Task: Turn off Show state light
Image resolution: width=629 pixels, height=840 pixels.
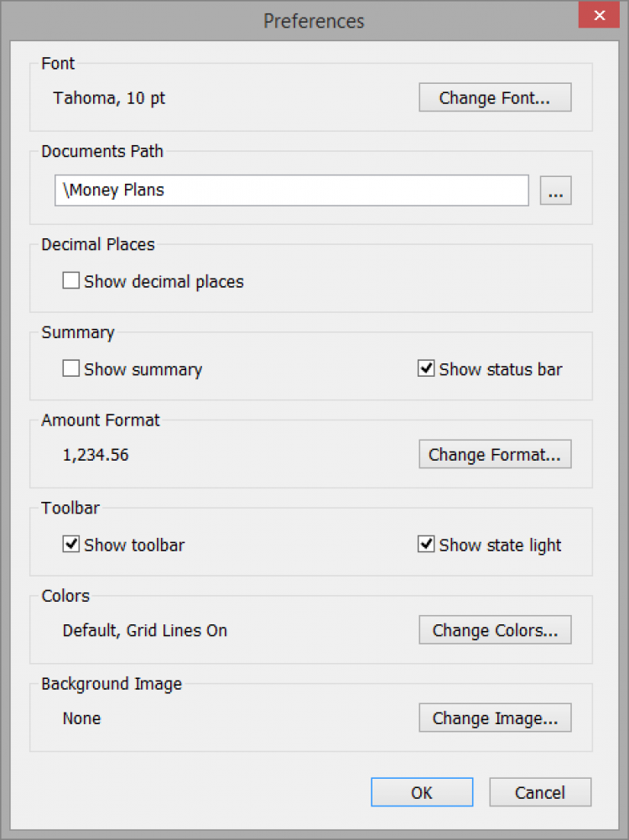Action: [x=426, y=545]
